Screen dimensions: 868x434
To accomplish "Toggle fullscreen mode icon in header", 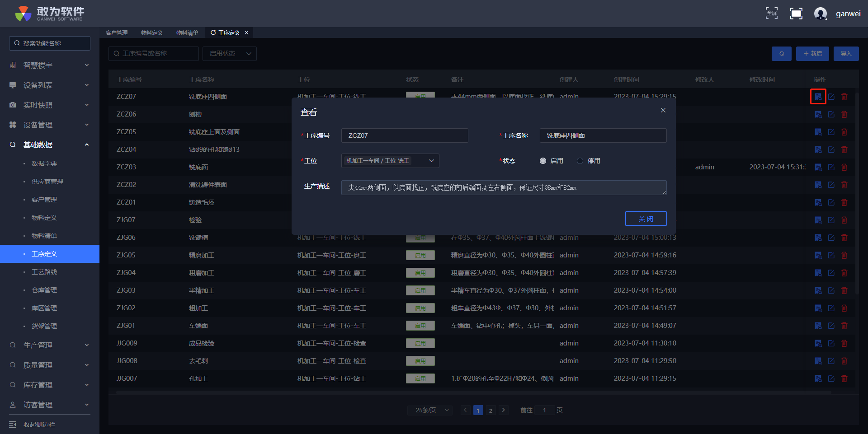I will pyautogui.click(x=796, y=14).
